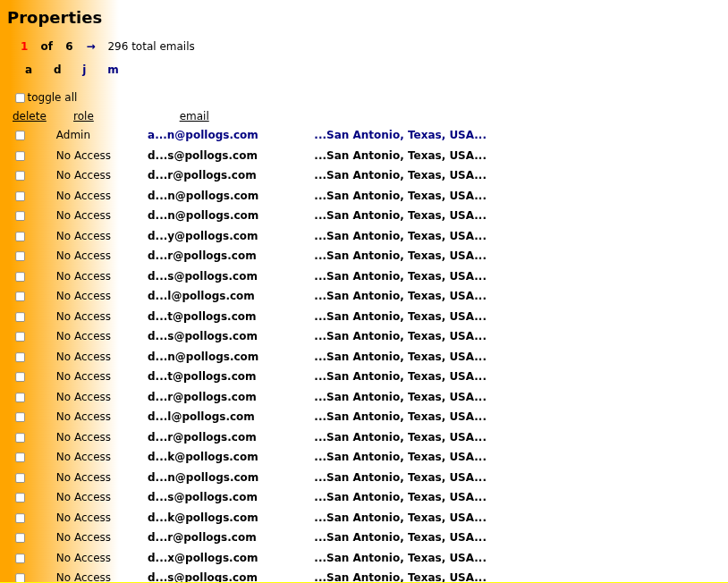The height and width of the screenshot is (583, 728).
Task: Open the d...s@pollogs.com email link
Action: click(202, 155)
